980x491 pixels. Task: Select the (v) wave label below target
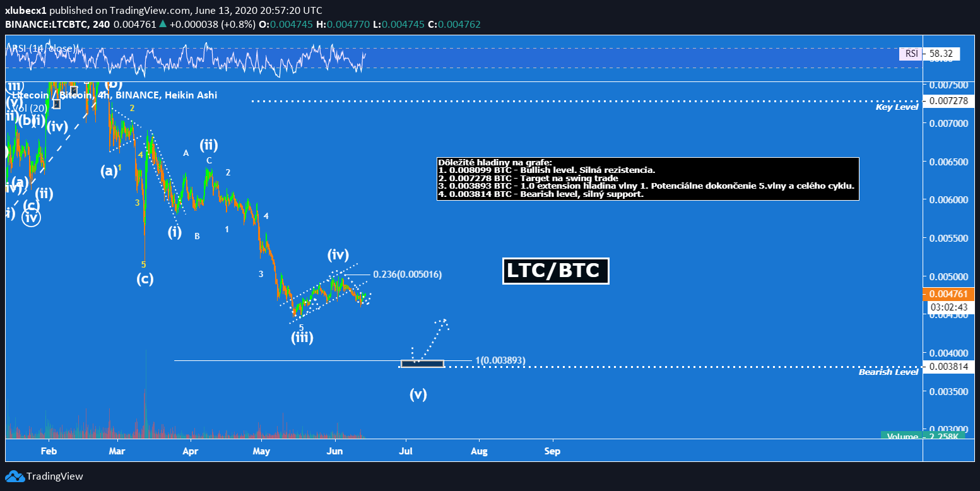pos(418,395)
